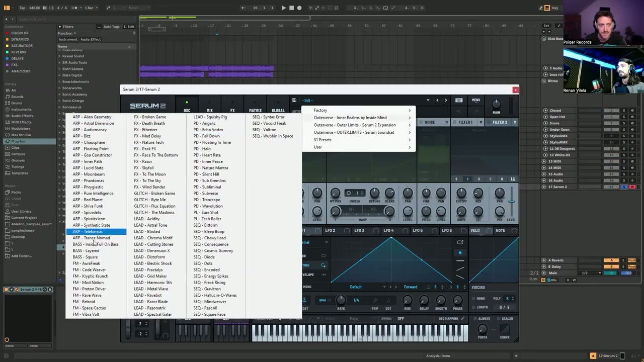Enable the ALWAYS portamento checkbox

tap(475, 318)
